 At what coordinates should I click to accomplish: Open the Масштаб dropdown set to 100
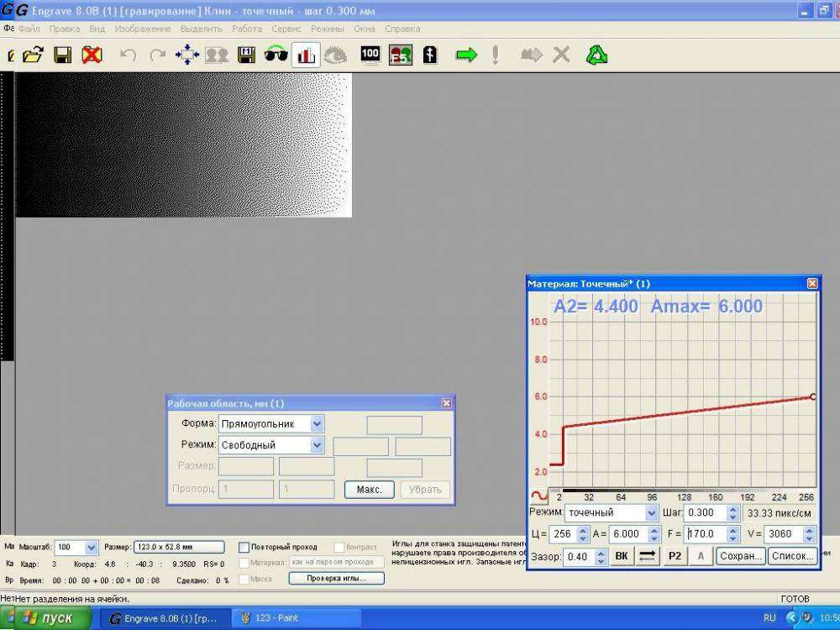click(91, 547)
